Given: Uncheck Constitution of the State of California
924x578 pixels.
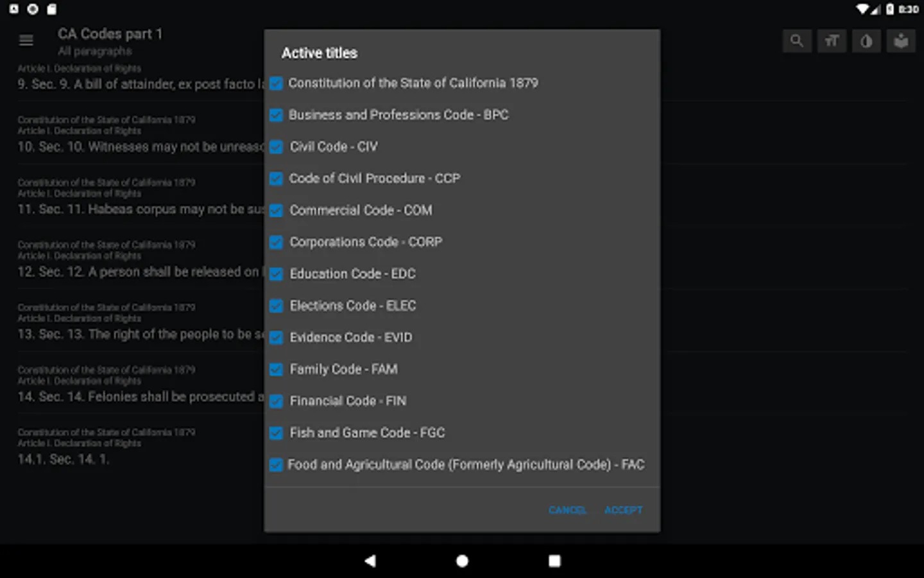Looking at the screenshot, I should pyautogui.click(x=276, y=83).
